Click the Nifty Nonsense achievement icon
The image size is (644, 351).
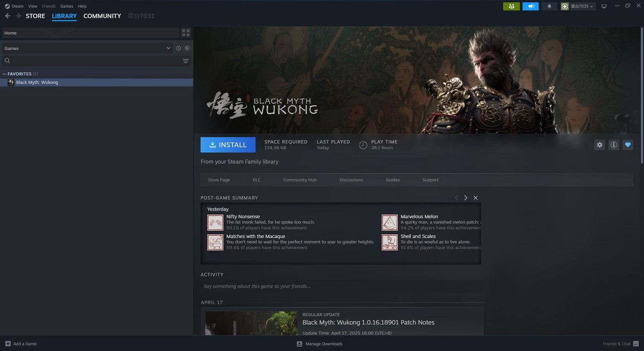(x=215, y=222)
